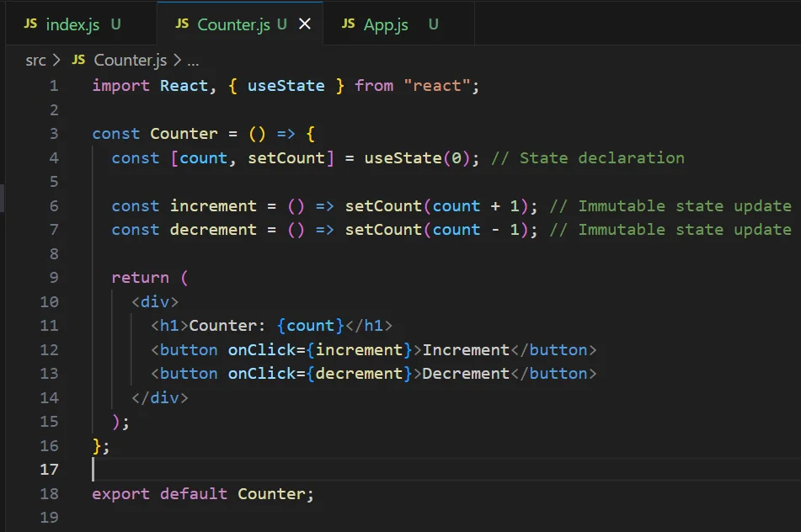Click onClick attribute of Decrement button
Image resolution: width=801 pixels, height=532 pixels.
262,374
